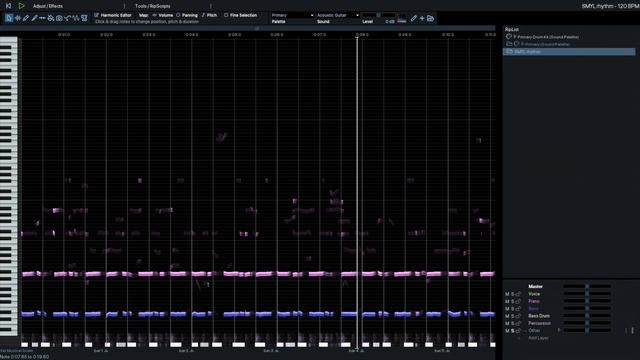Click the speaker icon for Bass Drum layer
Image resolution: width=640 pixels, height=360 pixels.
coord(518,316)
